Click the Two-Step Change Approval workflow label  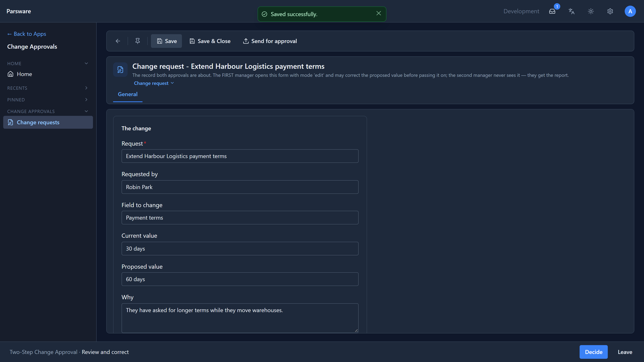tap(43, 352)
